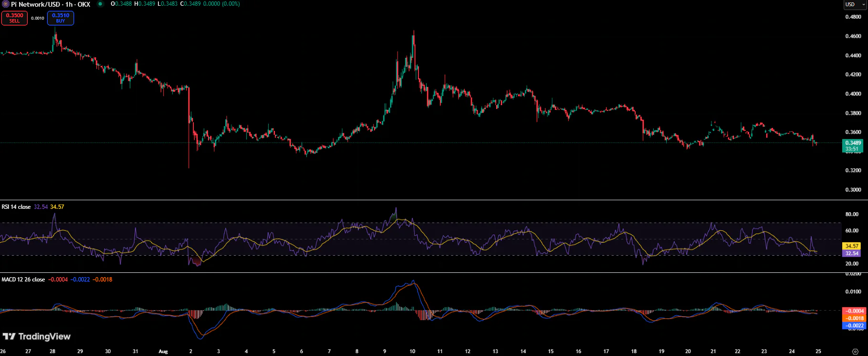Click the 0.3000 price axis label
This screenshot has width=868, height=356.
click(853, 190)
